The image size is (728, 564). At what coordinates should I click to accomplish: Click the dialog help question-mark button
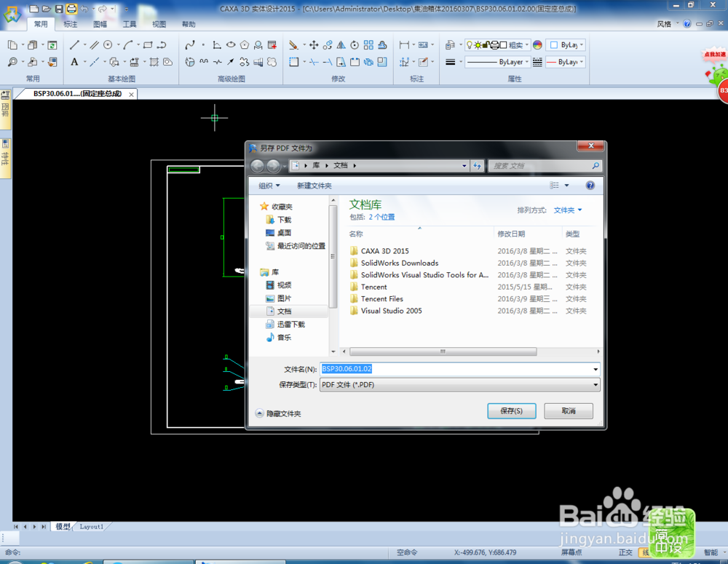590,186
